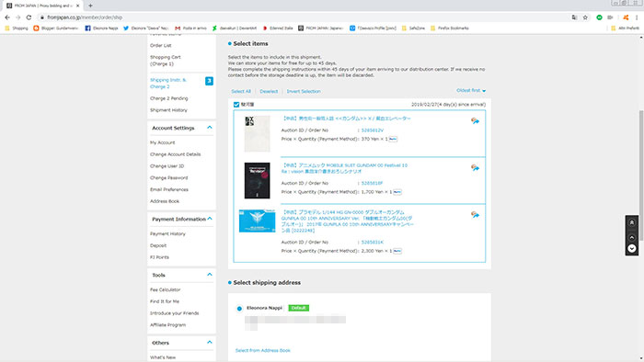Click the Deselect link
Image resolution: width=644 pixels, height=362 pixels.
[269, 92]
